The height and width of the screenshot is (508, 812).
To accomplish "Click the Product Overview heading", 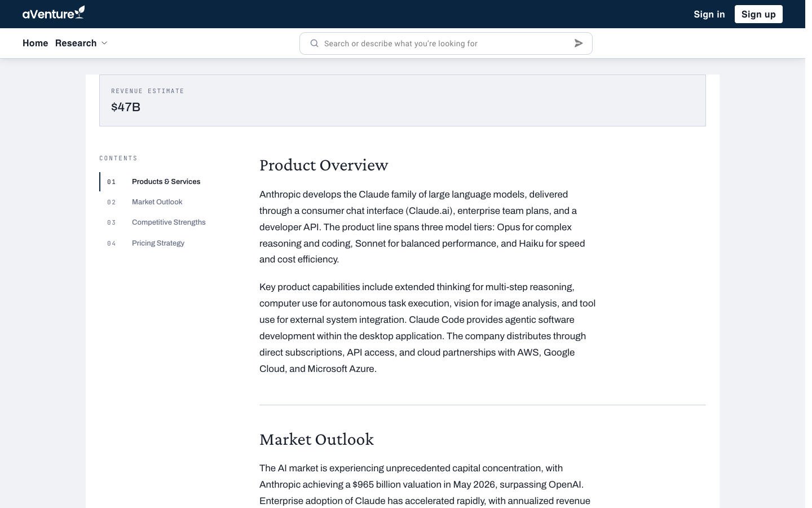I will [x=324, y=165].
